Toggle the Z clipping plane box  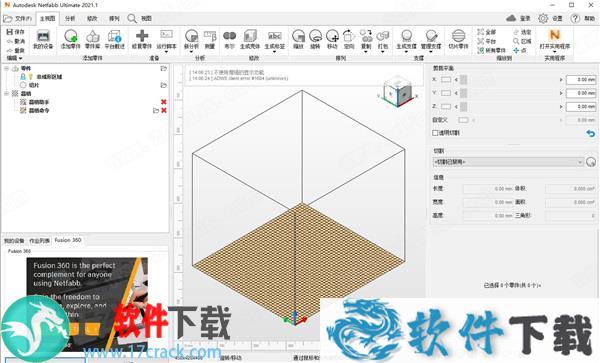click(446, 106)
